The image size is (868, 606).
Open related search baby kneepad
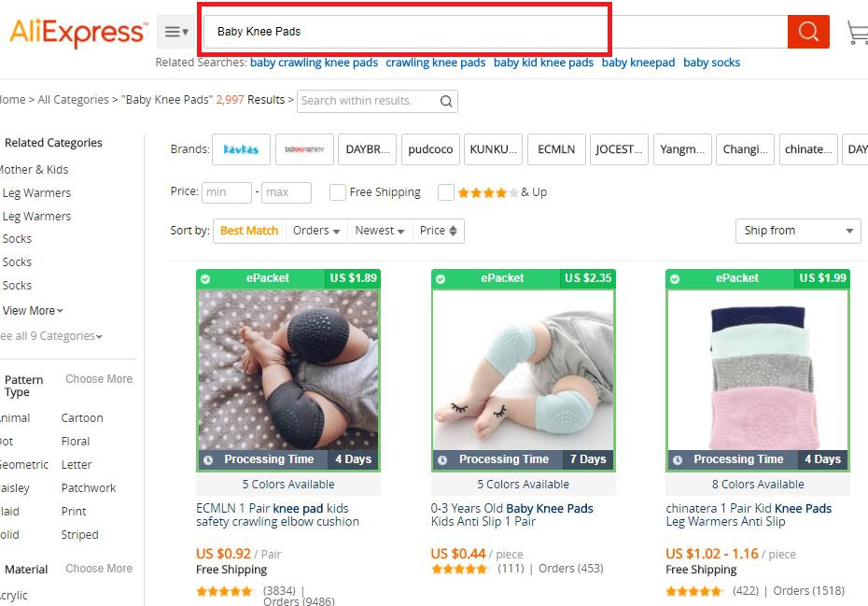[638, 63]
